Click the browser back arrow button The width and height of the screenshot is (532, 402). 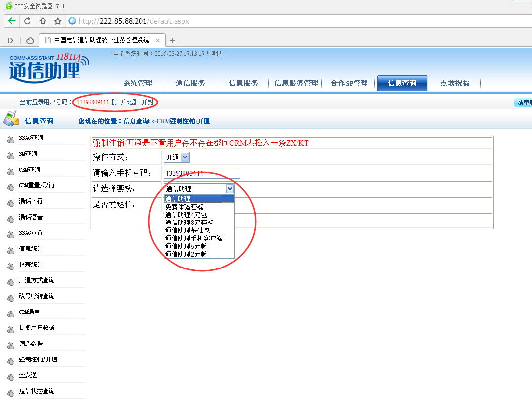tap(12, 21)
